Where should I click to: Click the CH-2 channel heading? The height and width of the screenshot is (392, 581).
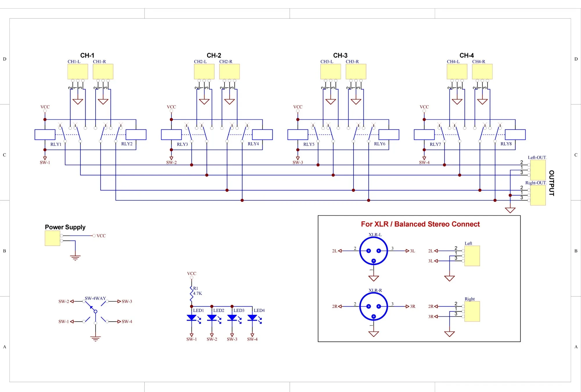214,55
